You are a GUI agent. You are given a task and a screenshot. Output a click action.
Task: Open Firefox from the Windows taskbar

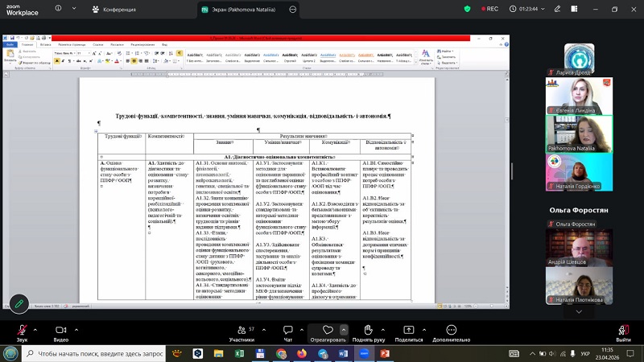(x=302, y=353)
